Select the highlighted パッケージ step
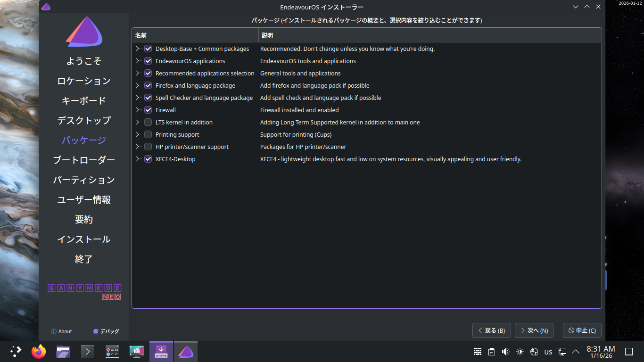Image resolution: width=644 pixels, height=362 pixels. point(84,140)
